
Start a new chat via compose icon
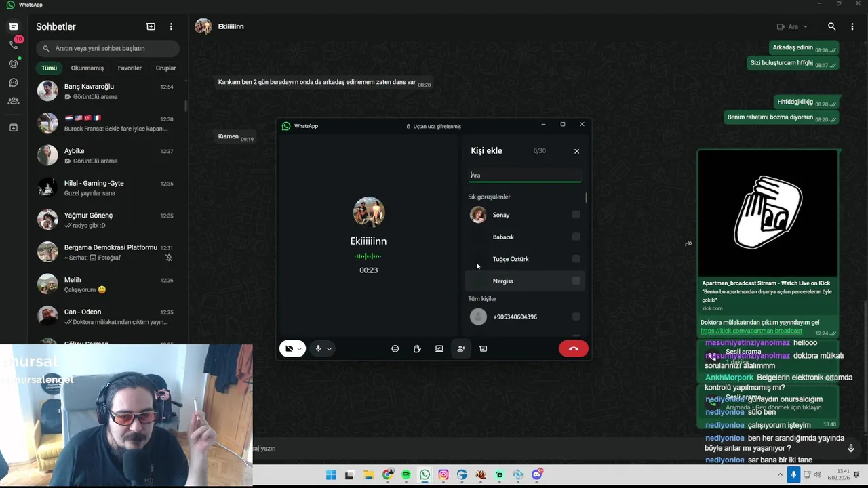(x=151, y=26)
